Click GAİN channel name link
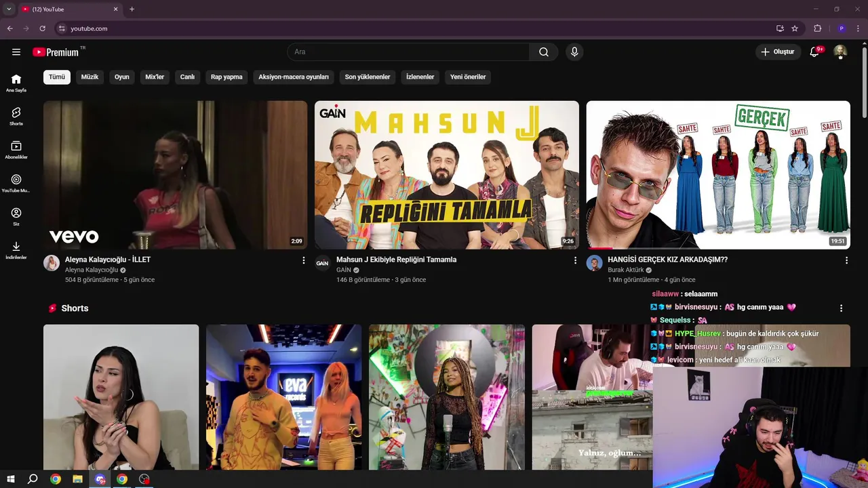Image resolution: width=868 pixels, height=488 pixels. tap(344, 270)
